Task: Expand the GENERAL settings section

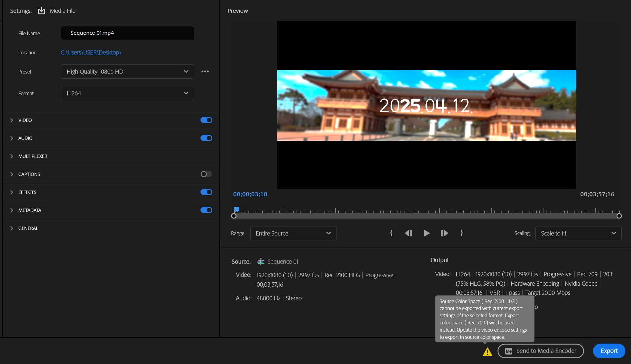Action: click(12, 228)
